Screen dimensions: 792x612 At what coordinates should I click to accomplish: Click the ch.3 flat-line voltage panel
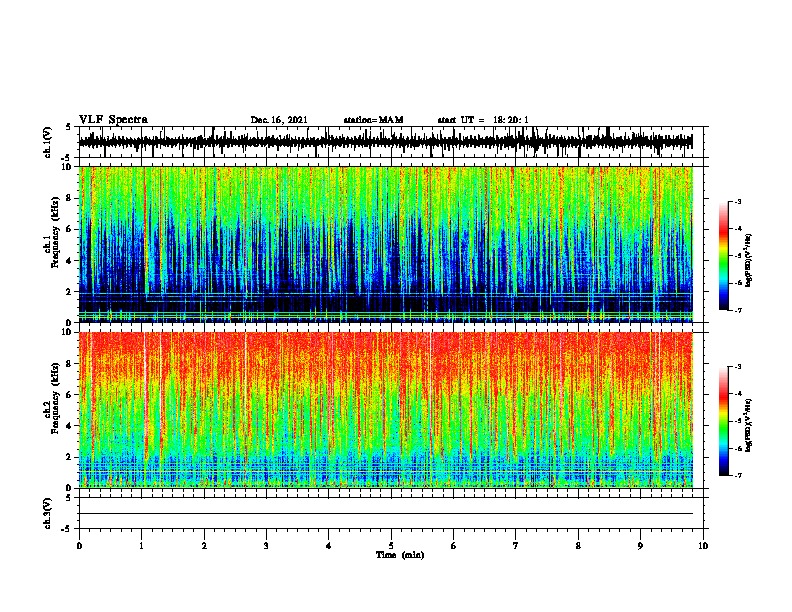pyautogui.click(x=393, y=513)
